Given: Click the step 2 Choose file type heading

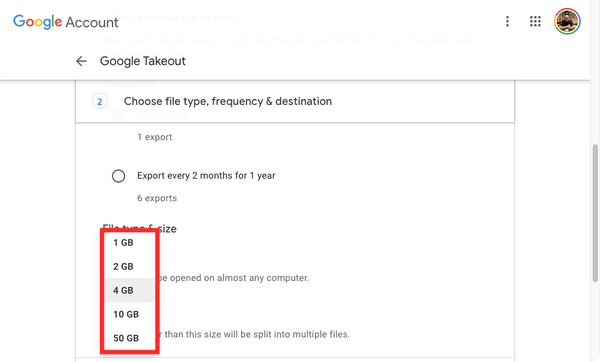Looking at the screenshot, I should click(x=228, y=101).
